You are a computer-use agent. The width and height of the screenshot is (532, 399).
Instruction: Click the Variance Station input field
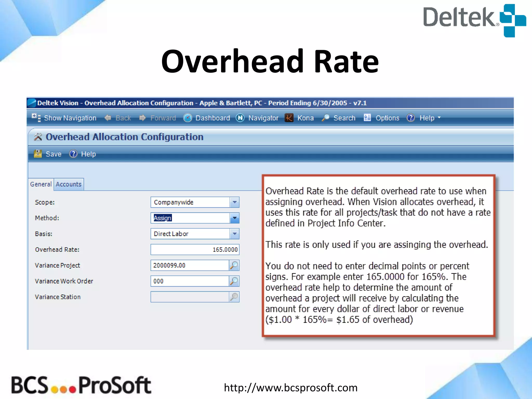(190, 297)
